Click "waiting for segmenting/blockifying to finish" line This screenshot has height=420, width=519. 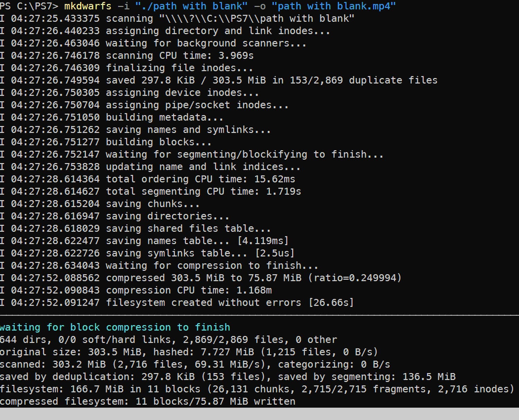click(x=244, y=154)
